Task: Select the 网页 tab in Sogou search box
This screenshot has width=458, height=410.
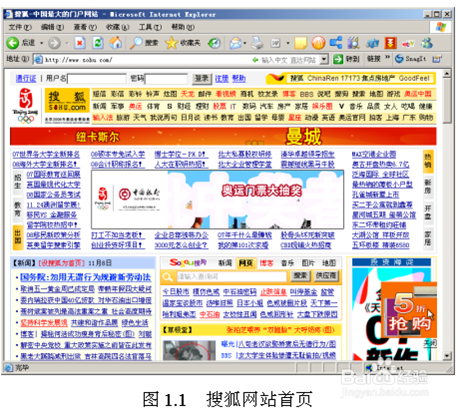Action: 245,263
